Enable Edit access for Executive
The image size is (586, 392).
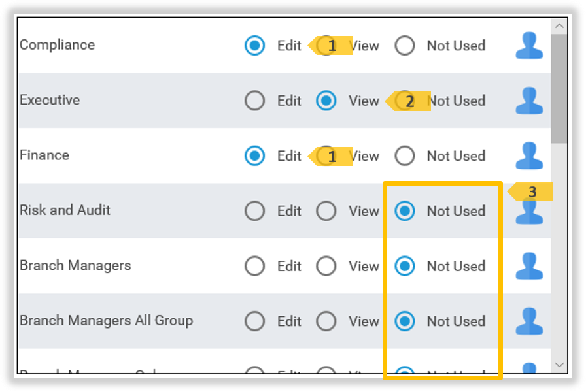click(255, 101)
